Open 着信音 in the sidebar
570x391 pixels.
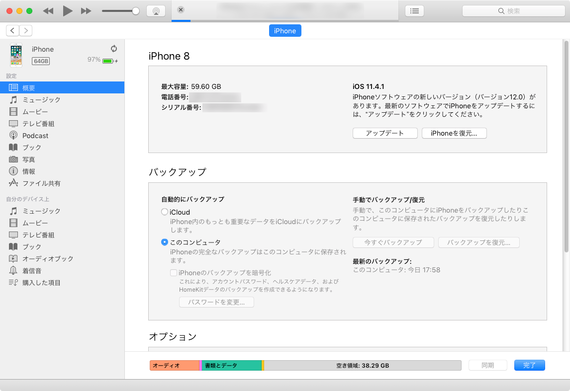[x=62, y=271]
